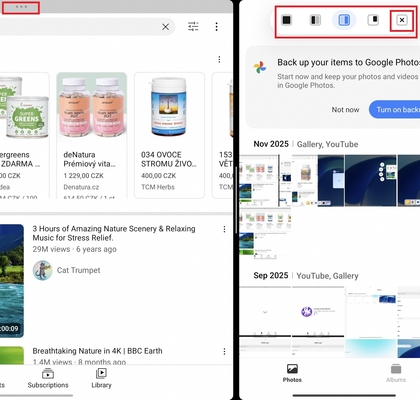Open the YouTube overflow menu beside the filter icon

pos(217,27)
